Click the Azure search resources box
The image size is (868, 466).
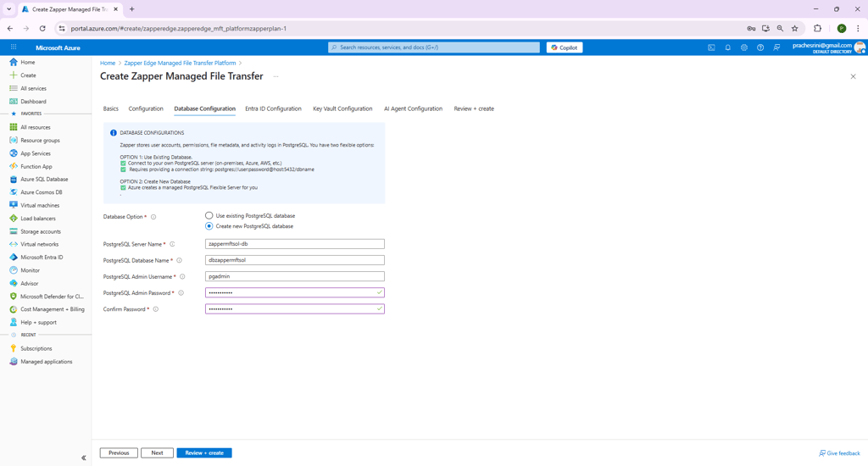(x=434, y=47)
